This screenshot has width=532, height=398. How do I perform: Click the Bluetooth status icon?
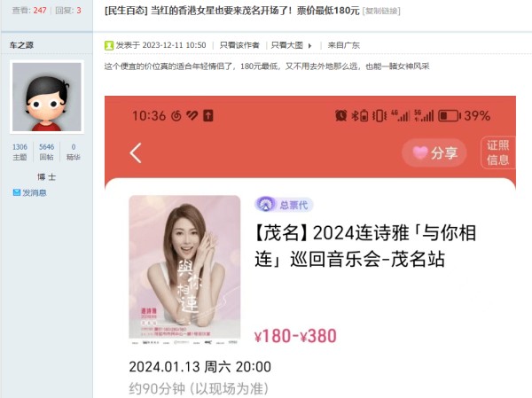coord(355,116)
